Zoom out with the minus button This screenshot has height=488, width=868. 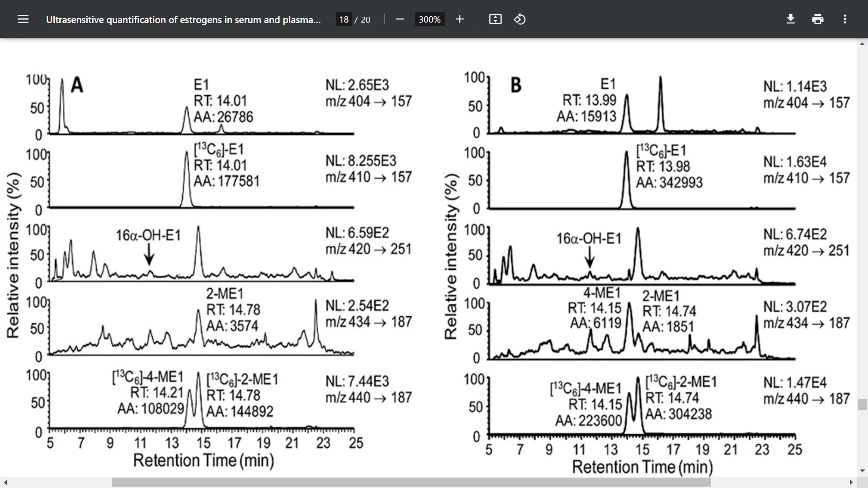[400, 19]
